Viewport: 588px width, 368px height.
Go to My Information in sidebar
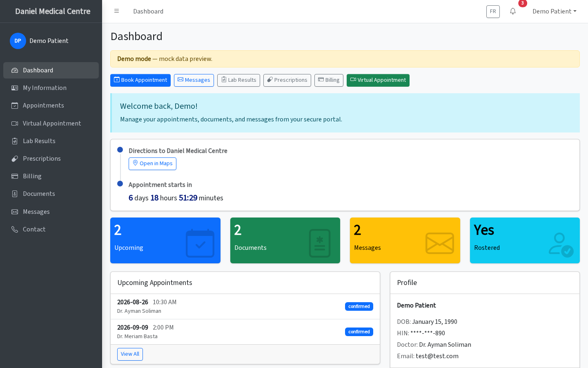(x=51, y=88)
